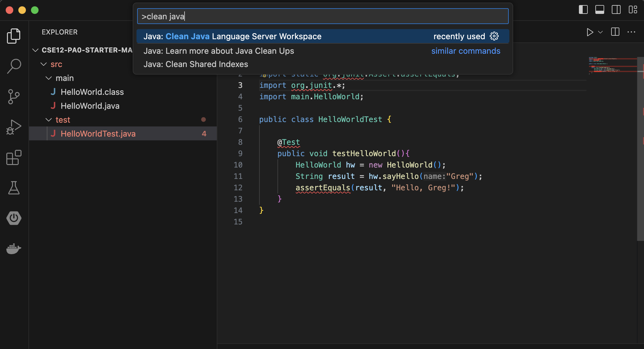Open the Run and Debug view
This screenshot has height=349, width=644.
coord(14,127)
